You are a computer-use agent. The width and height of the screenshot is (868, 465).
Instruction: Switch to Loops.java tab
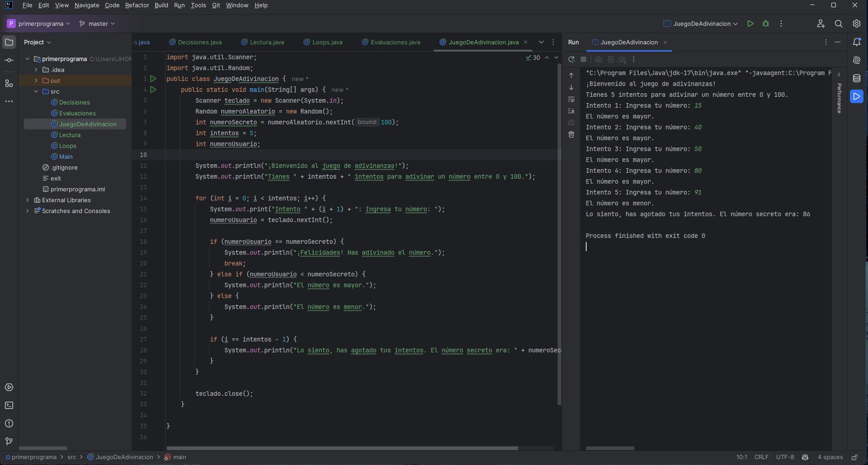click(x=323, y=42)
